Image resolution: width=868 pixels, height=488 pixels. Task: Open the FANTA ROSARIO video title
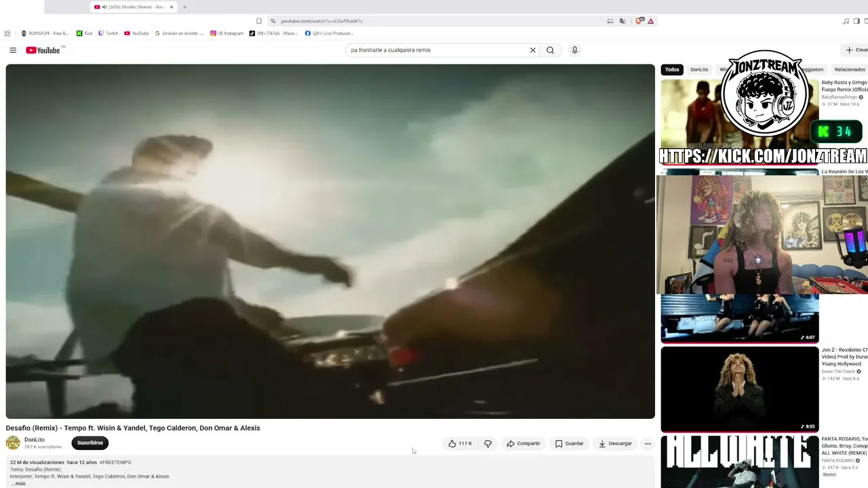pyautogui.click(x=845, y=446)
